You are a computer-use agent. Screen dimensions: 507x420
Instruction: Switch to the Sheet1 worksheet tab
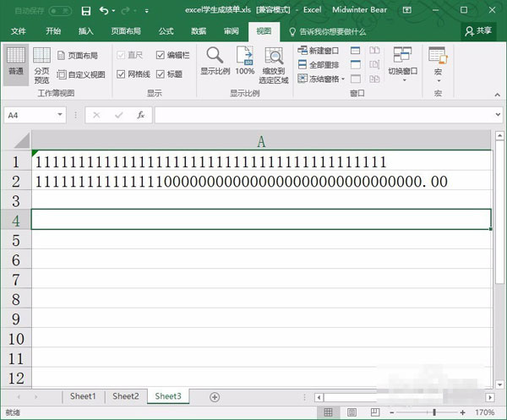(x=83, y=396)
